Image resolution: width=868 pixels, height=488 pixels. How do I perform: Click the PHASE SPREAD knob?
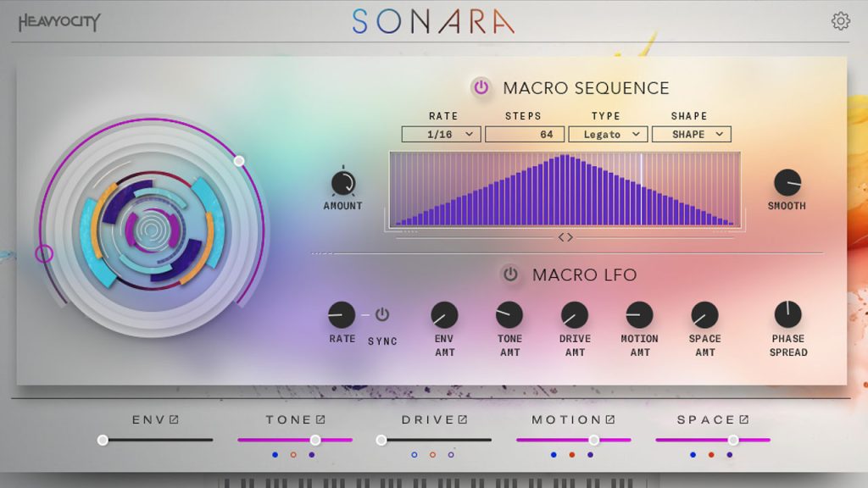pos(787,315)
